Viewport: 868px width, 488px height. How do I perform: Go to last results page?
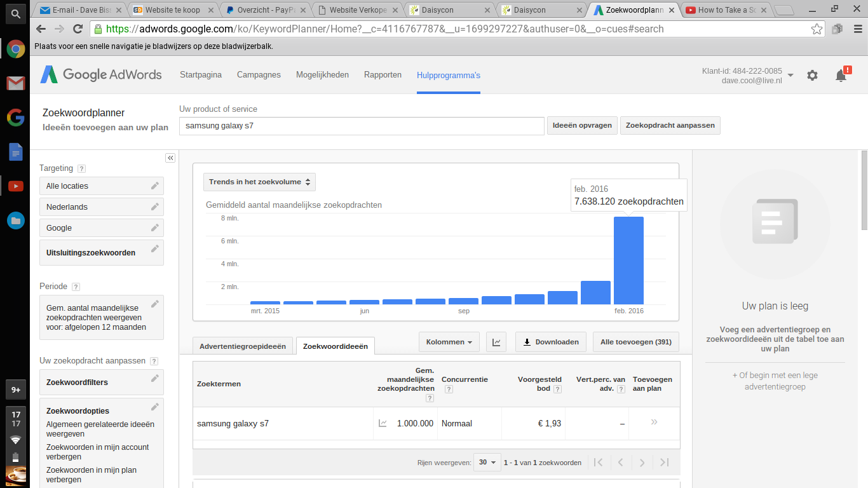[x=665, y=463]
